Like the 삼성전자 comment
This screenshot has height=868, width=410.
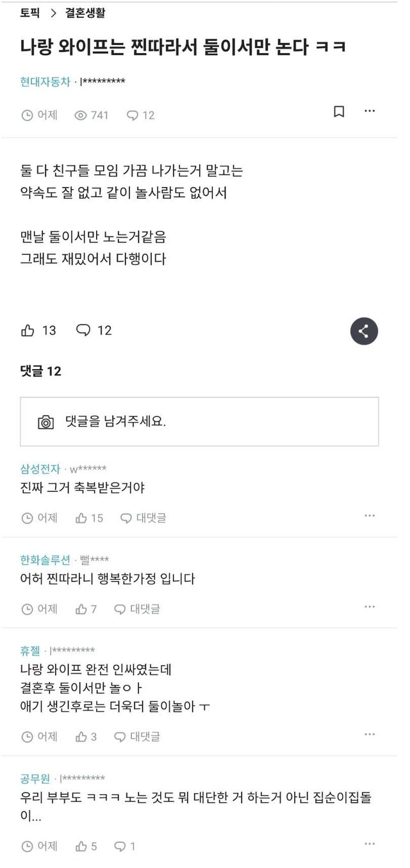[x=81, y=518]
